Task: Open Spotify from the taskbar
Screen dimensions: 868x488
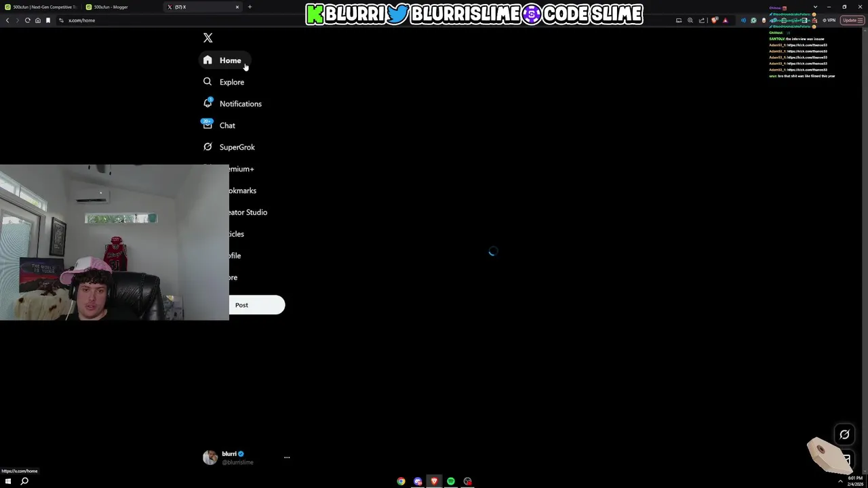Action: click(451, 481)
